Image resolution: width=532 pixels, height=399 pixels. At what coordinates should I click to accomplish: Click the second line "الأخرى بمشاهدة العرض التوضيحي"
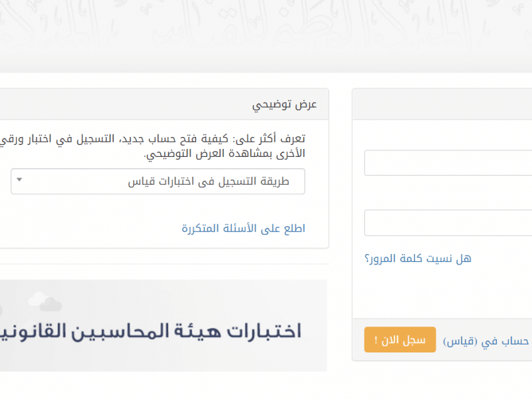click(x=224, y=154)
